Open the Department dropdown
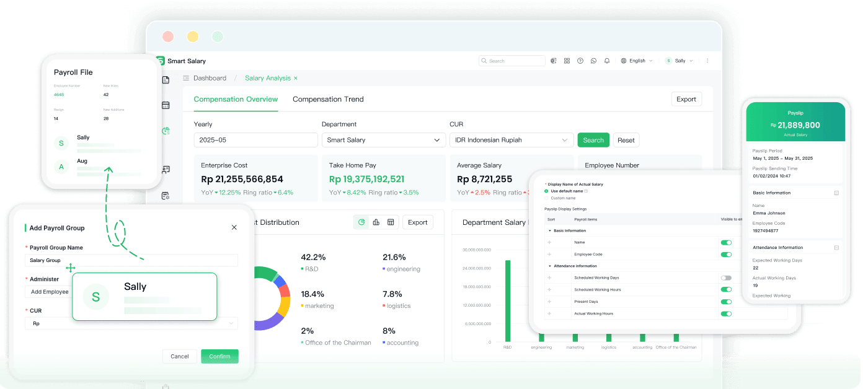Image resolution: width=868 pixels, height=389 pixels. coord(383,140)
